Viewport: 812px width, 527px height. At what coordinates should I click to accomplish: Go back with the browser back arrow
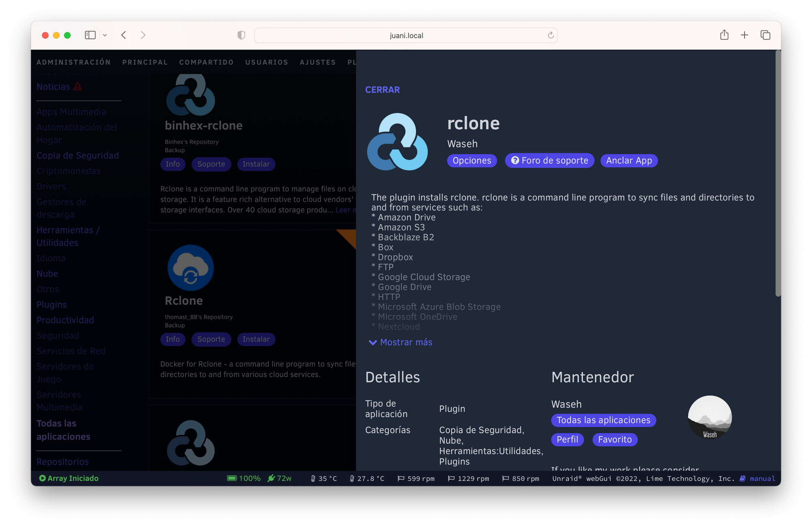pos(124,35)
